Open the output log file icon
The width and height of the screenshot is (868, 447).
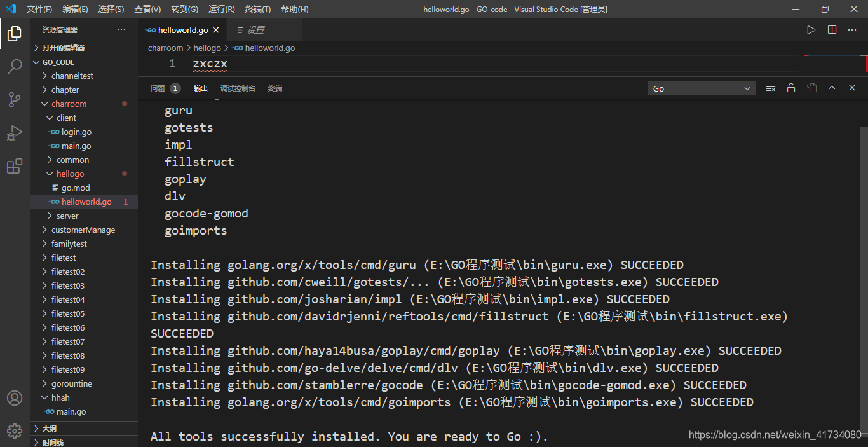(811, 88)
